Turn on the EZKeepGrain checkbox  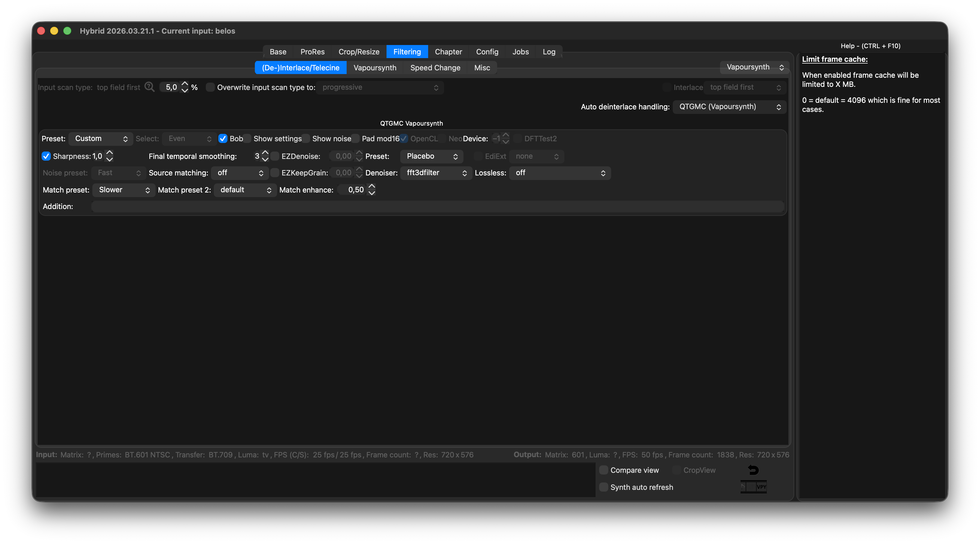point(275,173)
